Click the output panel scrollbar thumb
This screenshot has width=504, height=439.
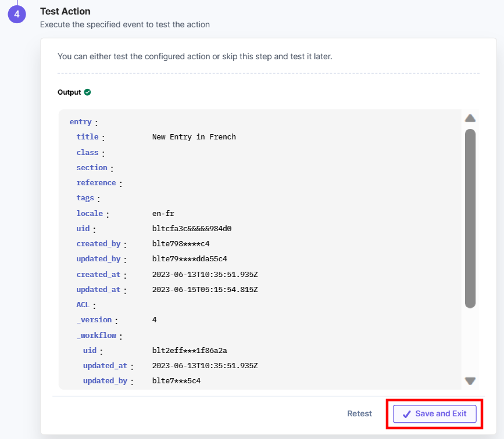[470, 218]
